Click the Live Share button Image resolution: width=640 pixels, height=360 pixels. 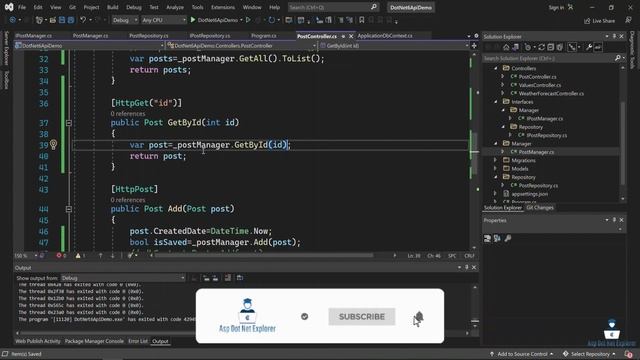[x=599, y=20]
